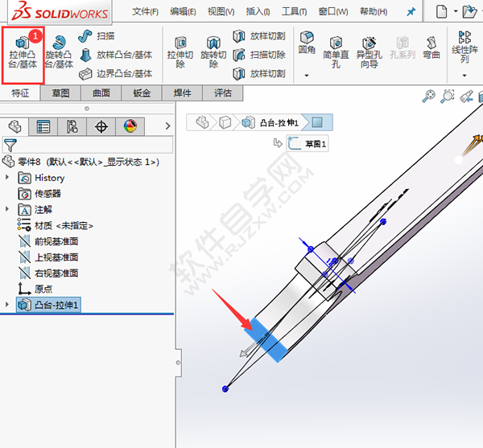The width and height of the screenshot is (483, 448).
Task: Open the Help (帮助) menu
Action: tap(374, 12)
